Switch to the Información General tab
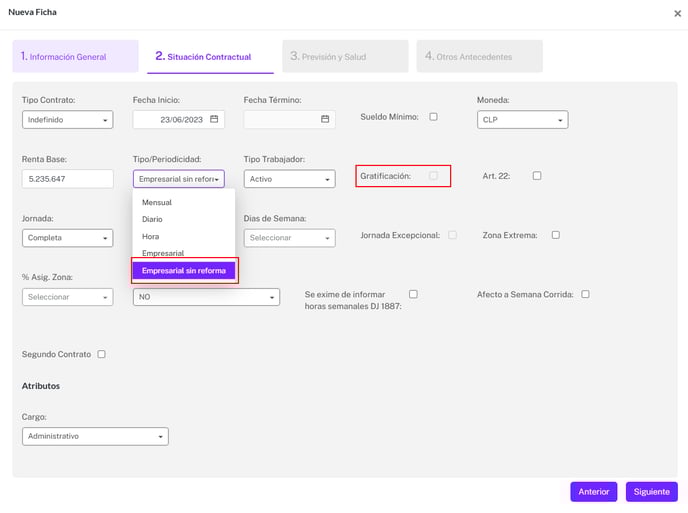 75,57
